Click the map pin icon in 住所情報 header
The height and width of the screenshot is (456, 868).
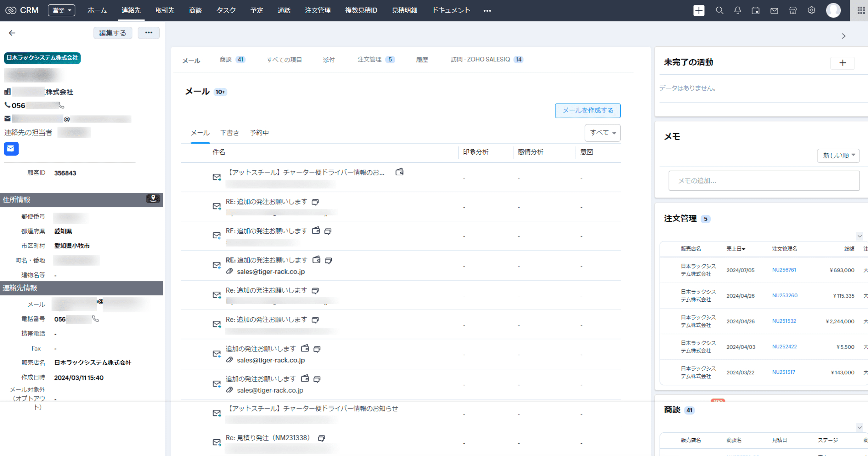point(153,199)
